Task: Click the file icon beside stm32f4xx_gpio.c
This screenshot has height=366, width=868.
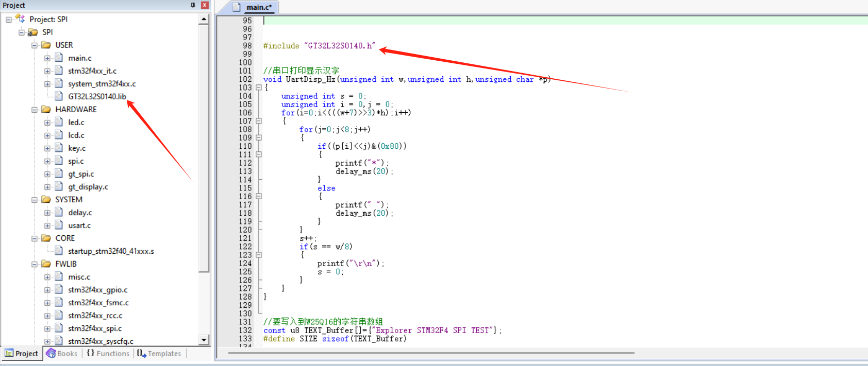Action: coord(59,289)
